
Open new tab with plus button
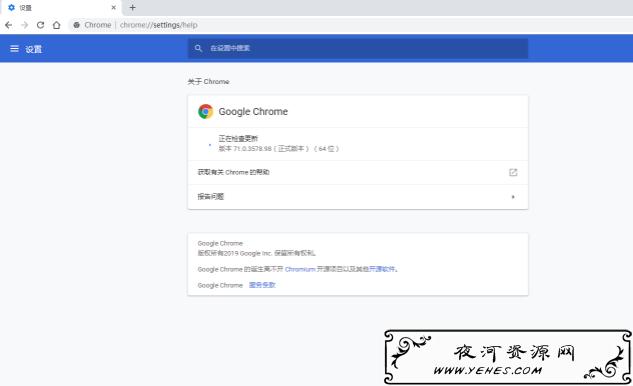(132, 7)
